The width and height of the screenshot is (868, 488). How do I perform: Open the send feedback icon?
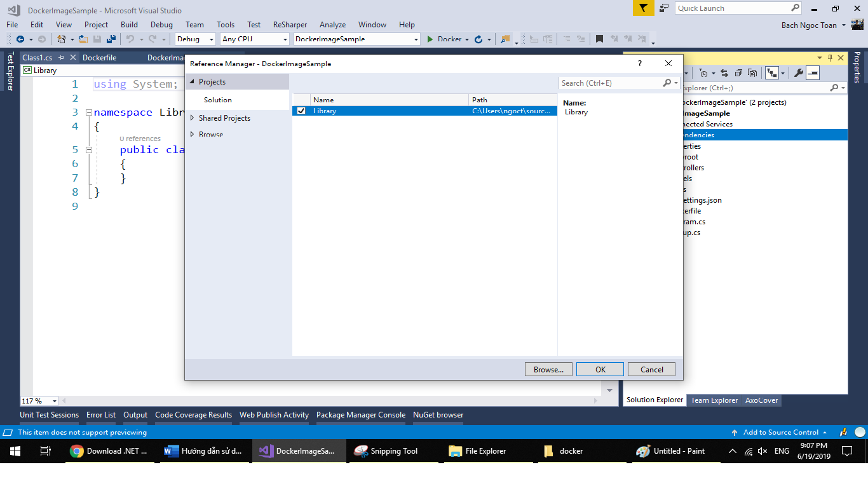click(664, 8)
